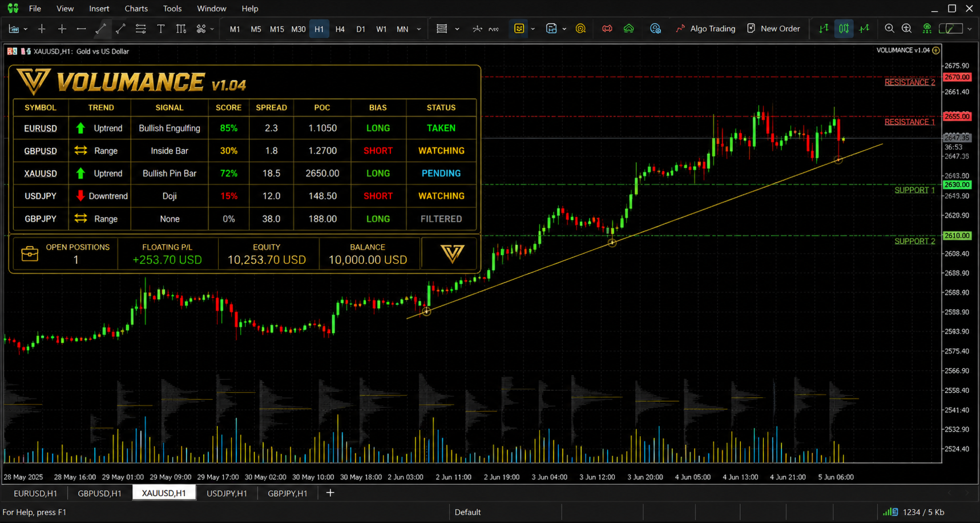
Task: Zoom in the chart with the magnifier
Action: coord(906,29)
